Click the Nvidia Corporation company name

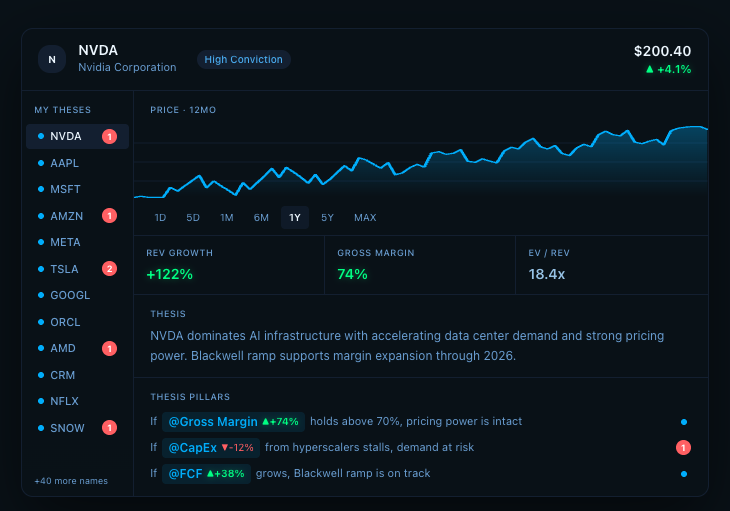pyautogui.click(x=127, y=67)
